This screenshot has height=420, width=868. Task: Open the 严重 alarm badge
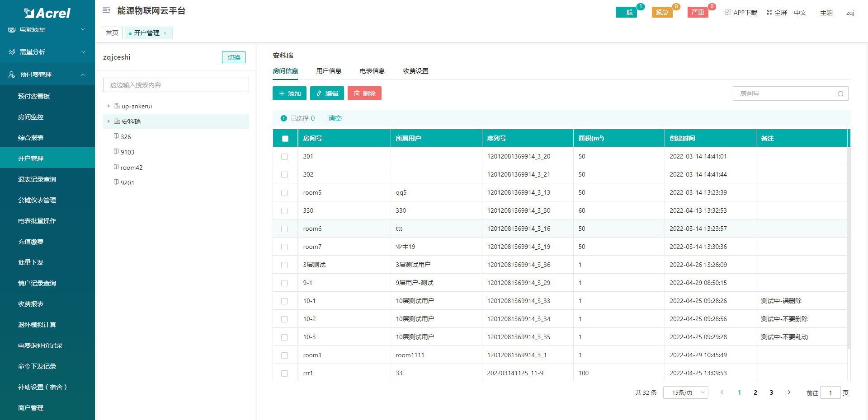tap(698, 12)
